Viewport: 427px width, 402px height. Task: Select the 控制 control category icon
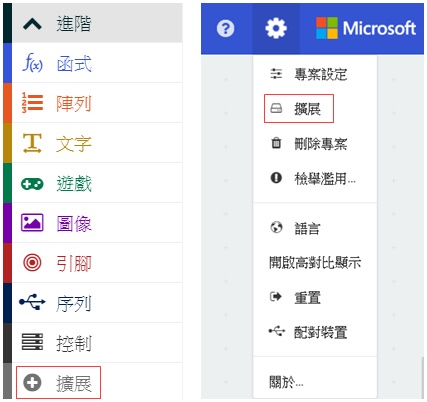32,342
